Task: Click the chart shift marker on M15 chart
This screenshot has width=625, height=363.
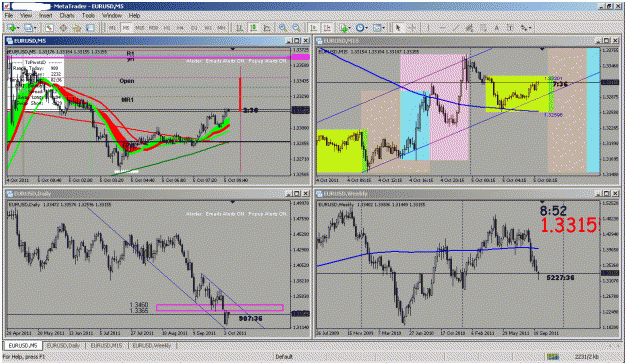Action: coord(542,49)
